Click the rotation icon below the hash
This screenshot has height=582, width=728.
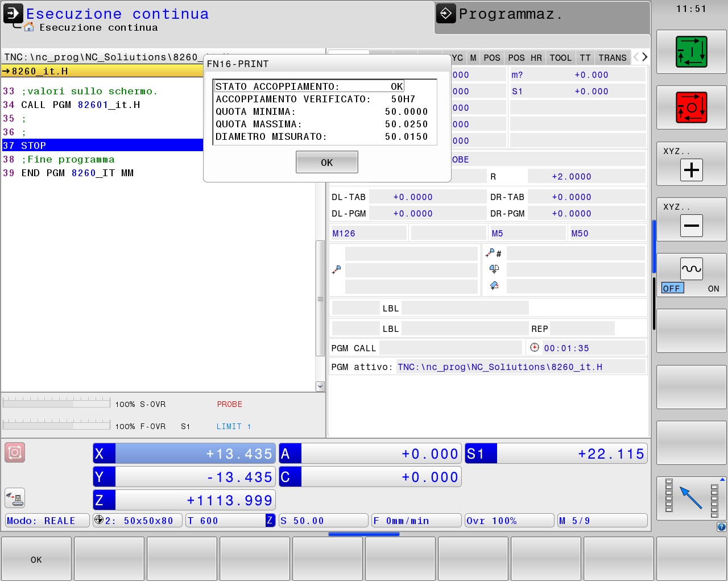click(494, 269)
